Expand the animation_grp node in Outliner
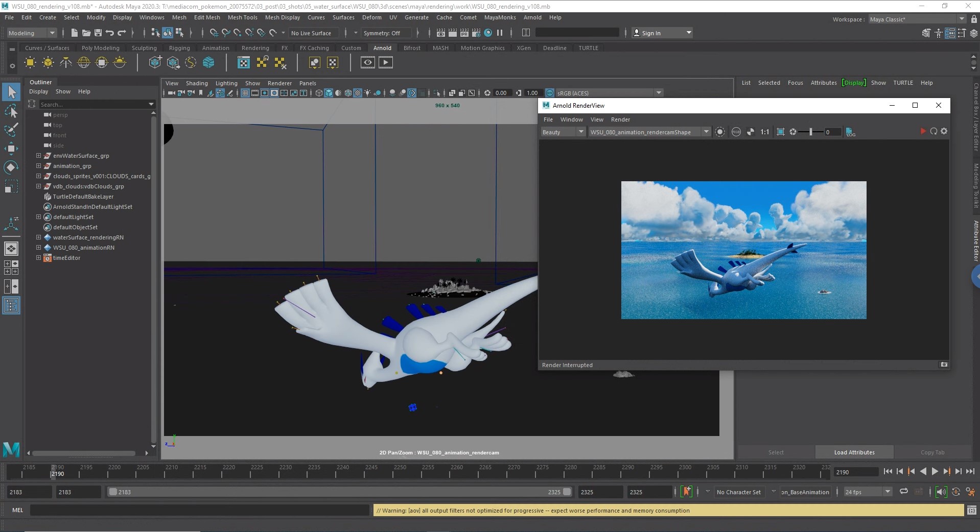The height and width of the screenshot is (532, 980). pyautogui.click(x=38, y=166)
